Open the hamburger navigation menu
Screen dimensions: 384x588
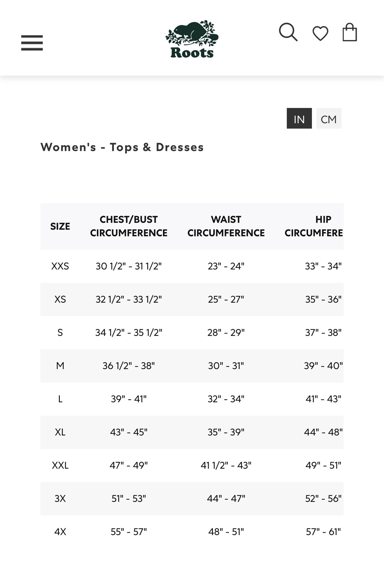(x=32, y=43)
